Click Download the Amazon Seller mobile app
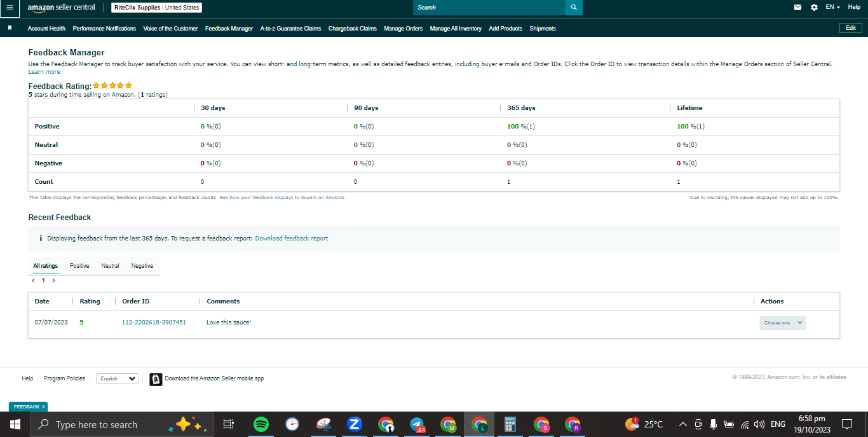The height and width of the screenshot is (437, 868). [214, 378]
